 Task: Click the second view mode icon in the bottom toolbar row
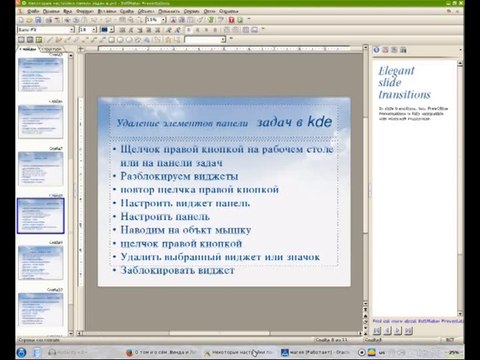[x=30, y=40]
